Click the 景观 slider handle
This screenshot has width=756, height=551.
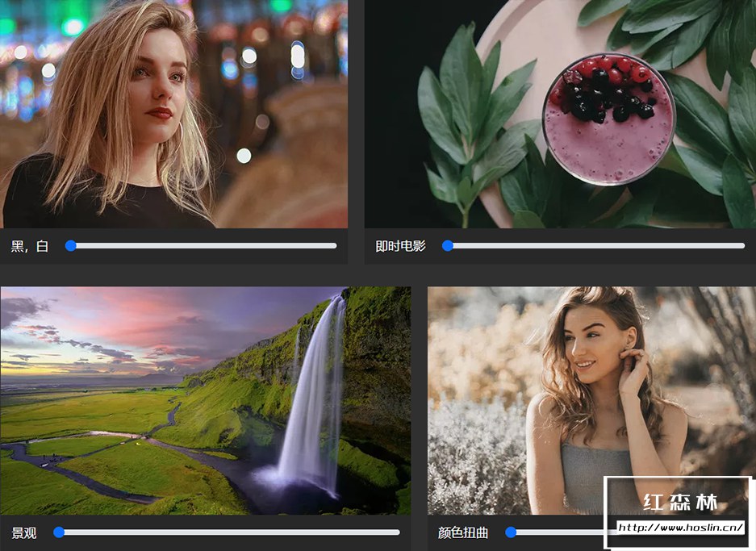point(59,532)
